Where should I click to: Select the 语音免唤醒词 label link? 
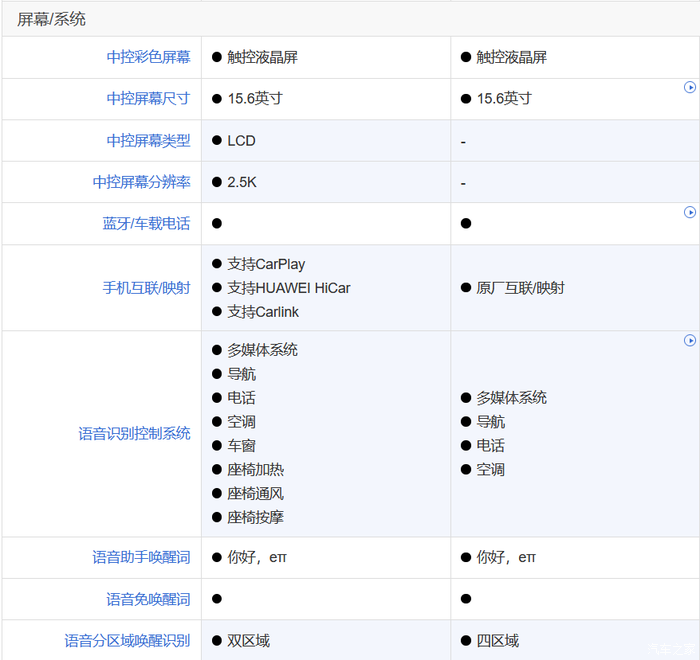click(148, 599)
